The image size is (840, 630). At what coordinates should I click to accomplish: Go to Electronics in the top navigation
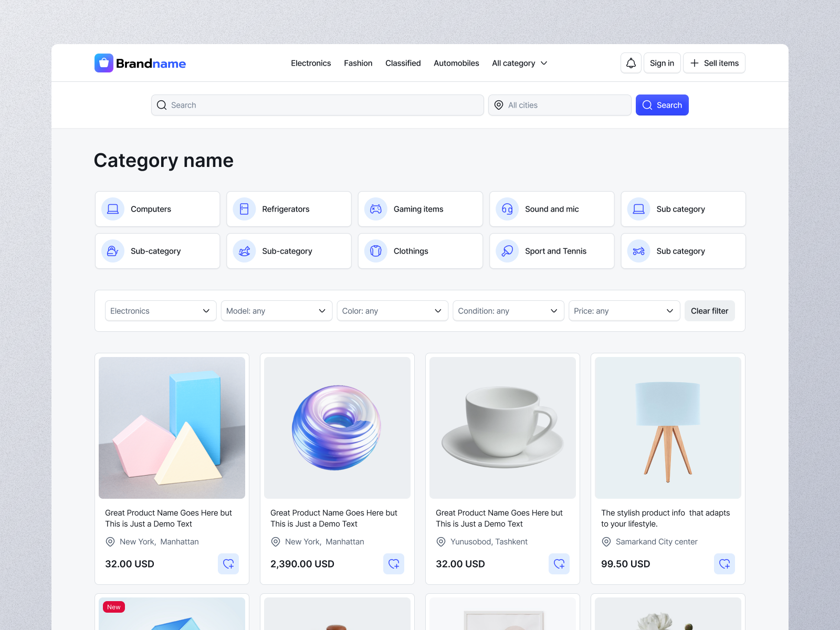click(311, 63)
